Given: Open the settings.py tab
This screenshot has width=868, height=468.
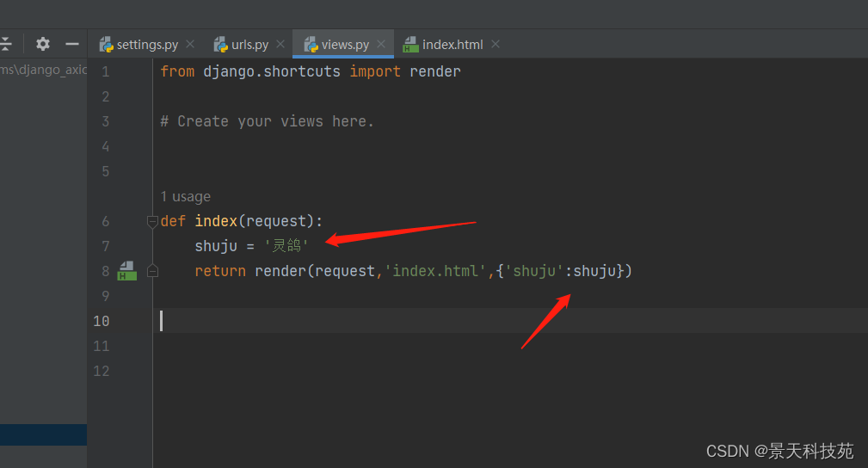Looking at the screenshot, I should 147,45.
